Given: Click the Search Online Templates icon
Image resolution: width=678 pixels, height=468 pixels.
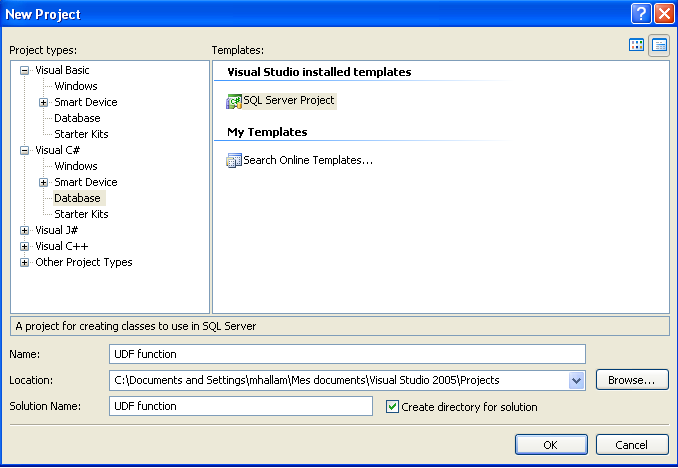Looking at the screenshot, I should point(233,160).
